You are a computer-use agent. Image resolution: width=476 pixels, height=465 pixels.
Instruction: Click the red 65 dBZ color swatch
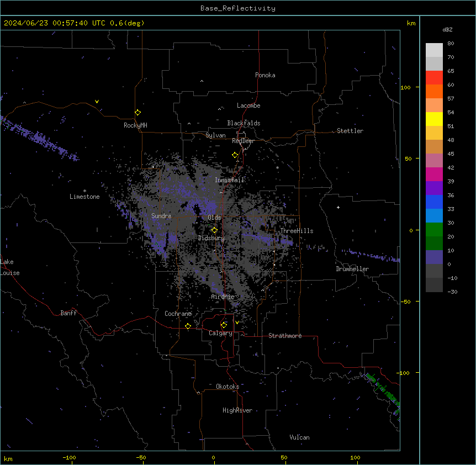click(x=434, y=78)
